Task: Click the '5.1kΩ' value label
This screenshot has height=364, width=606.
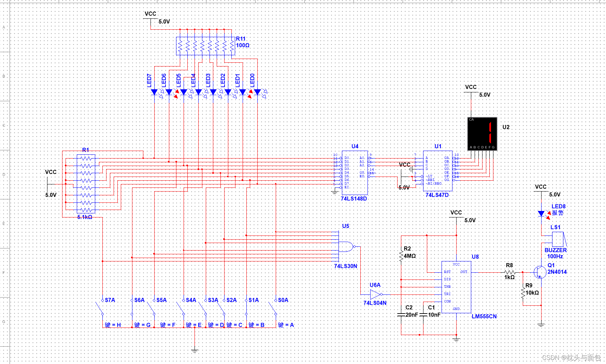Action: 85,217
